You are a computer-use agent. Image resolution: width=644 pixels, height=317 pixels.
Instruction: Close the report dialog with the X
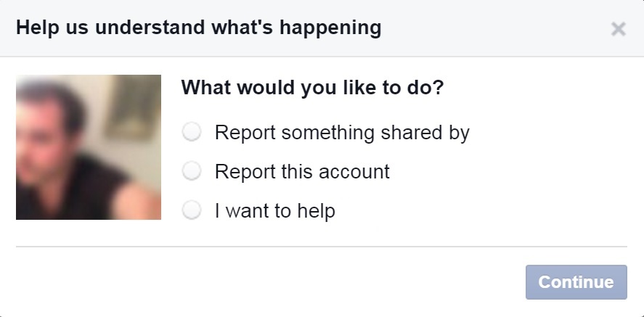coord(618,29)
